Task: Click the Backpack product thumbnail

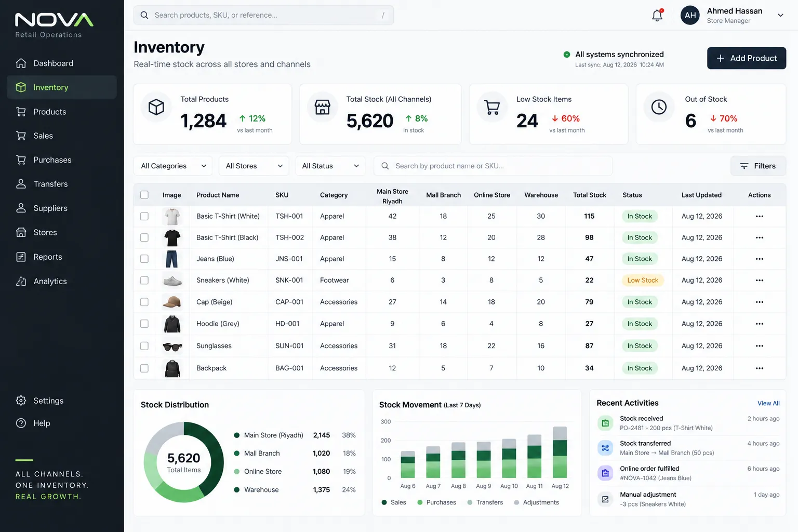Action: [x=172, y=368]
